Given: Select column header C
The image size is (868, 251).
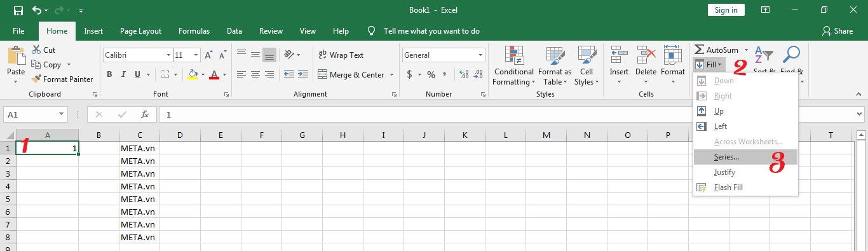Looking at the screenshot, I should click(x=139, y=135).
